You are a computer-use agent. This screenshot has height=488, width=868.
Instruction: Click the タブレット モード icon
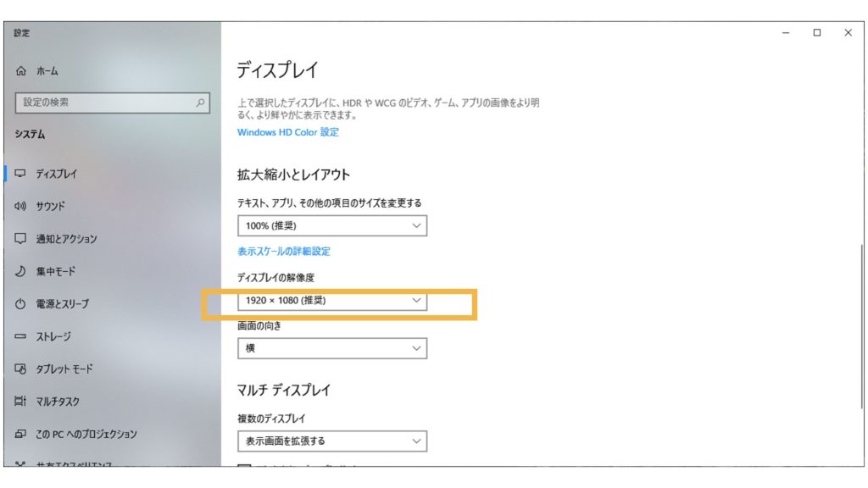(x=21, y=369)
